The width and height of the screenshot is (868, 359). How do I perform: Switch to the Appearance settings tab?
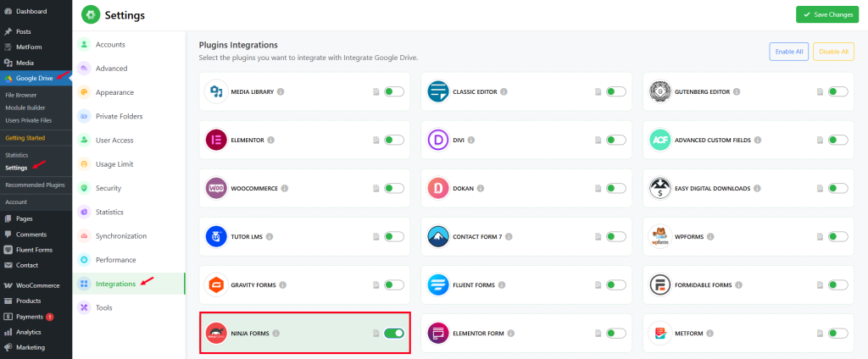point(129,92)
